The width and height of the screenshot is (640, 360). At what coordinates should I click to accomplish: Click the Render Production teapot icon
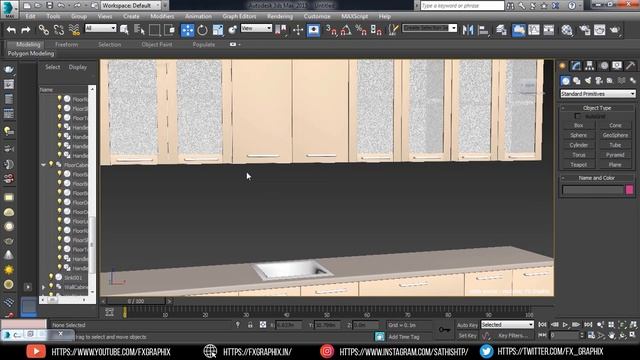coord(615,30)
